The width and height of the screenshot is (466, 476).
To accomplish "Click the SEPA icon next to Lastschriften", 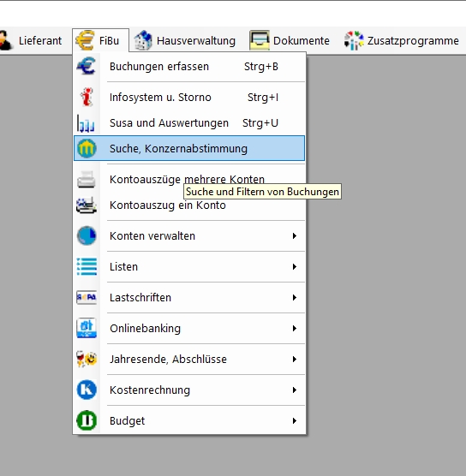I will [87, 297].
